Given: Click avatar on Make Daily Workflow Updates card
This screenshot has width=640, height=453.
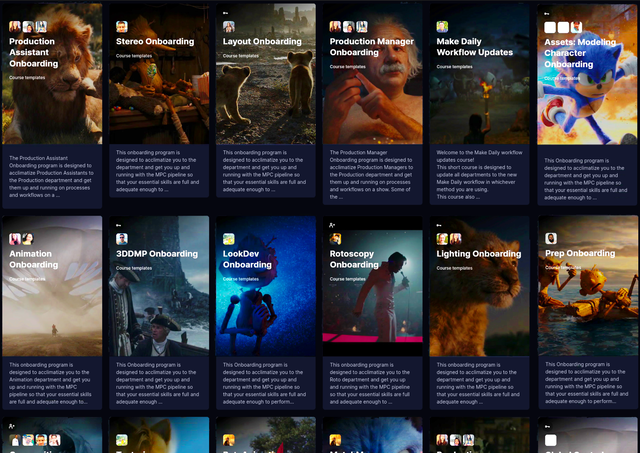Looking at the screenshot, I should click(x=442, y=27).
